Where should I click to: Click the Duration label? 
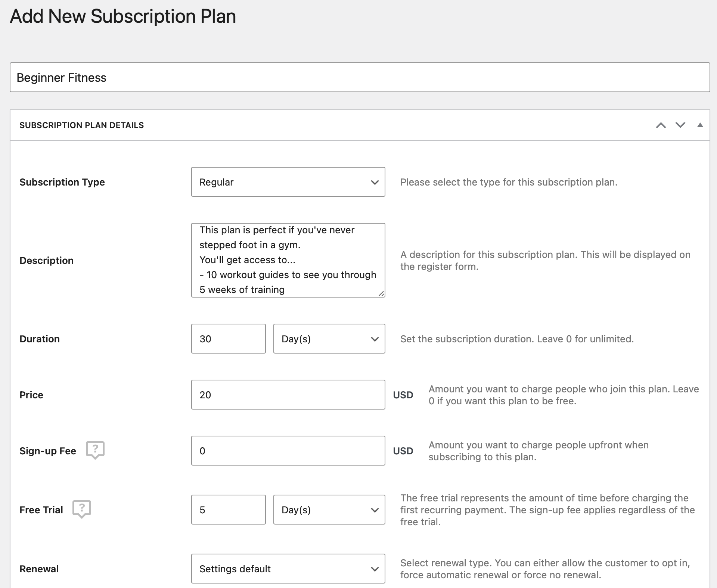pyautogui.click(x=40, y=339)
